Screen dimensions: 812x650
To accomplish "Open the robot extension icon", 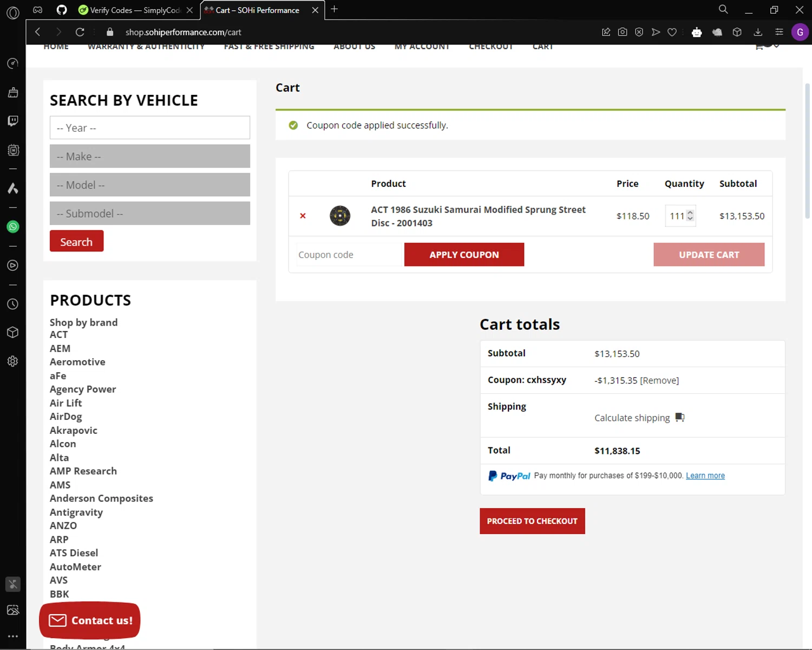I will point(697,32).
